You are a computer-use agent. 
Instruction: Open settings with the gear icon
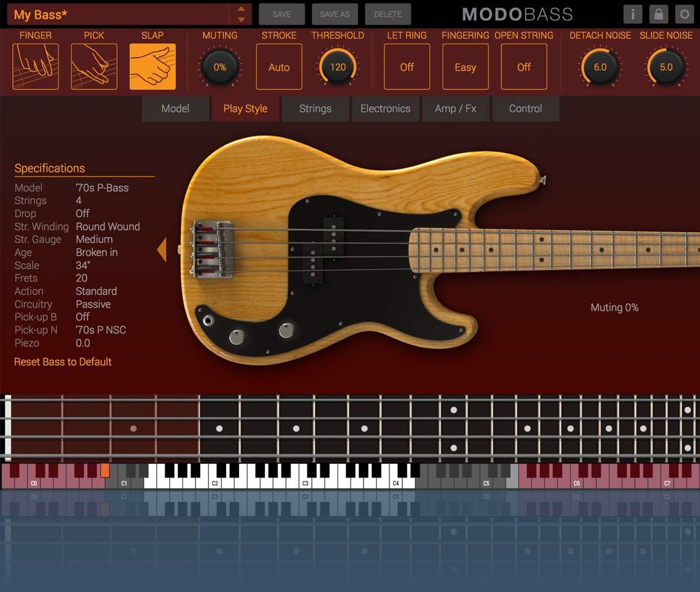tap(684, 14)
